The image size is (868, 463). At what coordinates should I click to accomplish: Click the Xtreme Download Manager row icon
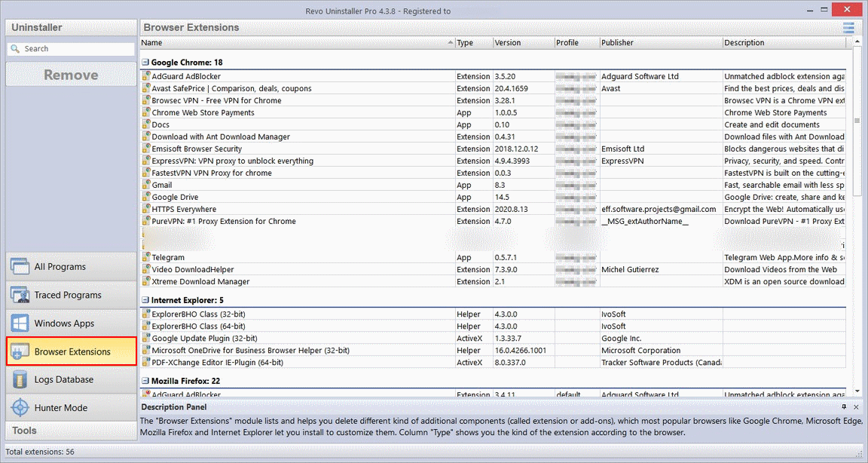[146, 281]
